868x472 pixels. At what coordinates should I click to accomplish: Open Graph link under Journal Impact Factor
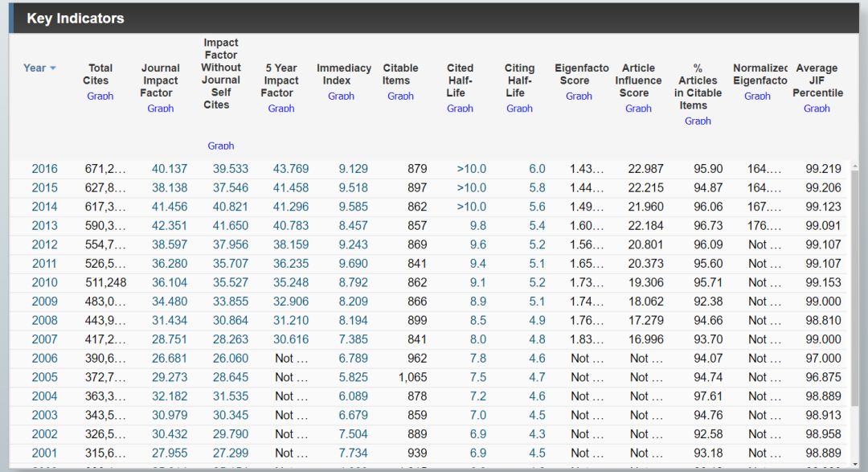161,109
